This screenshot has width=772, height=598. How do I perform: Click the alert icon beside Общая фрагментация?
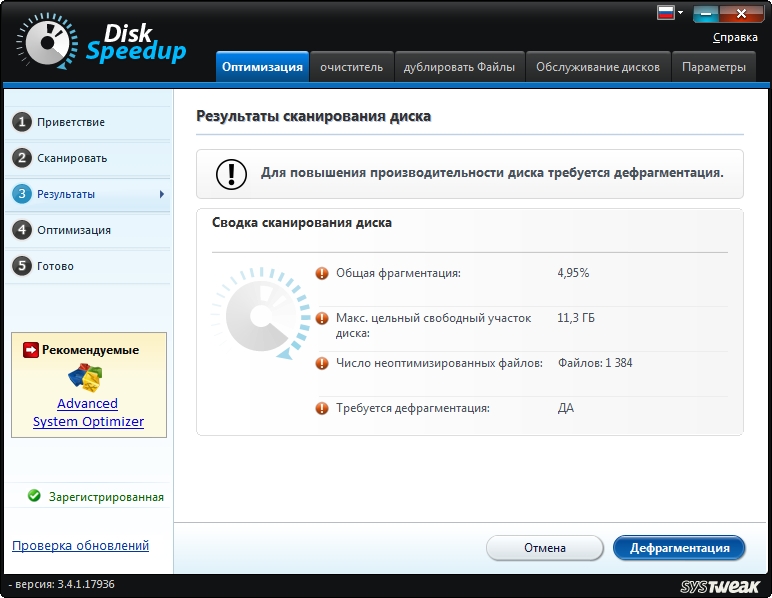pyautogui.click(x=322, y=273)
